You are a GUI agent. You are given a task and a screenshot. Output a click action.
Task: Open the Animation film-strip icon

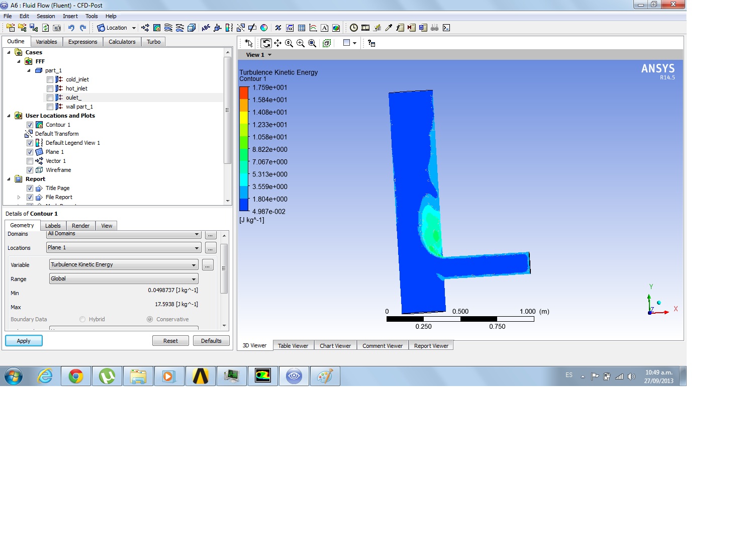365,28
